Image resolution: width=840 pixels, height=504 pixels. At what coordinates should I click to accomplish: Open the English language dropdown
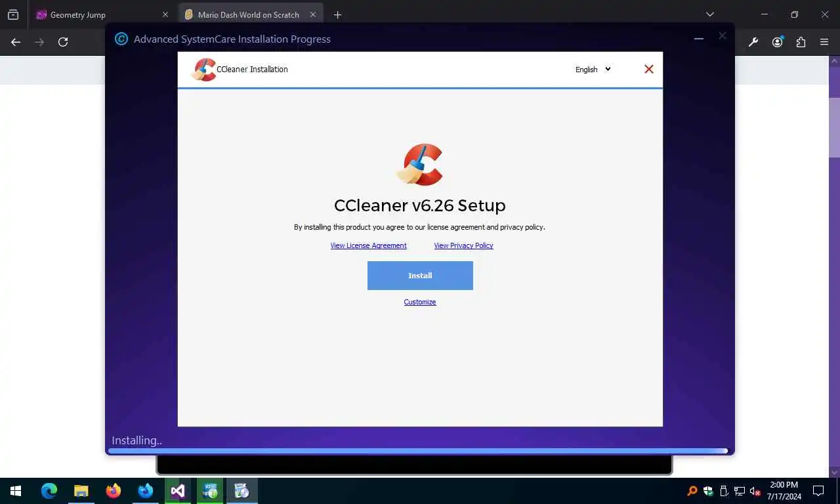593,69
